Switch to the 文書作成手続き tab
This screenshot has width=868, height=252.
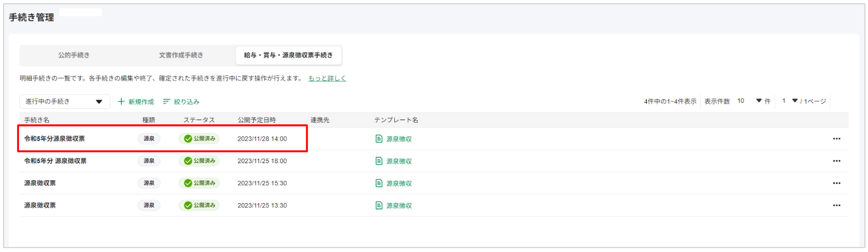coord(181,55)
